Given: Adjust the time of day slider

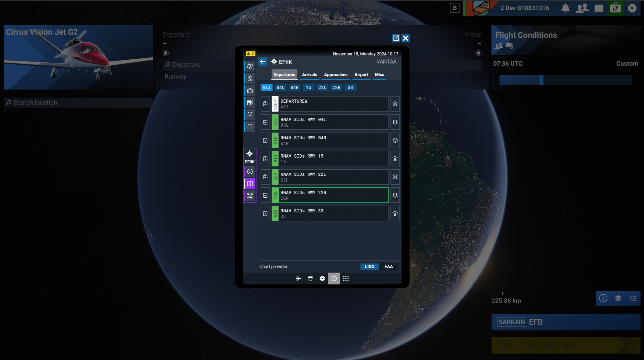Looking at the screenshot, I should click(x=541, y=80).
